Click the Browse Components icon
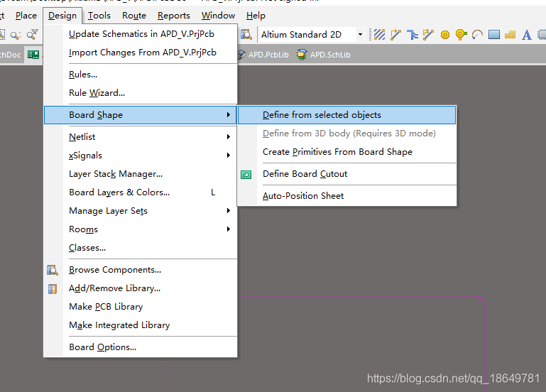Image resolution: width=546 pixels, height=392 pixels. click(53, 270)
